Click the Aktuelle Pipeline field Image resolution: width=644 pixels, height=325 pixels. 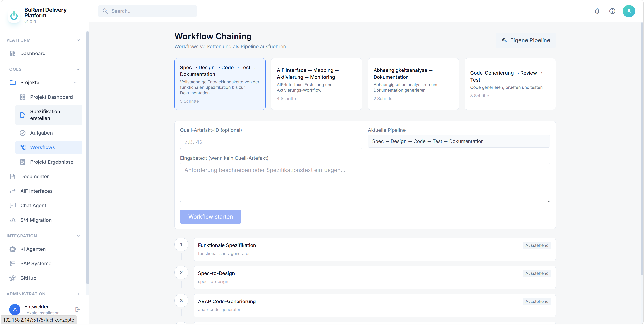pyautogui.click(x=459, y=141)
